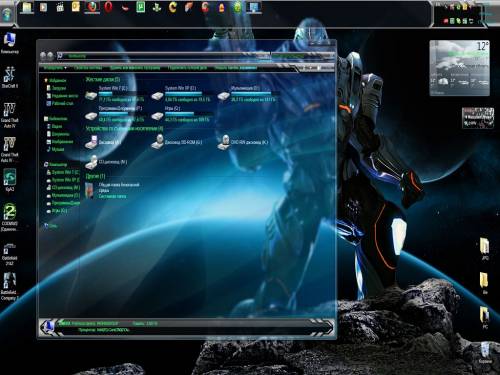Select the Игры (G:) hard drive
Viewport: 500px width, 375px height.
(x=180, y=114)
